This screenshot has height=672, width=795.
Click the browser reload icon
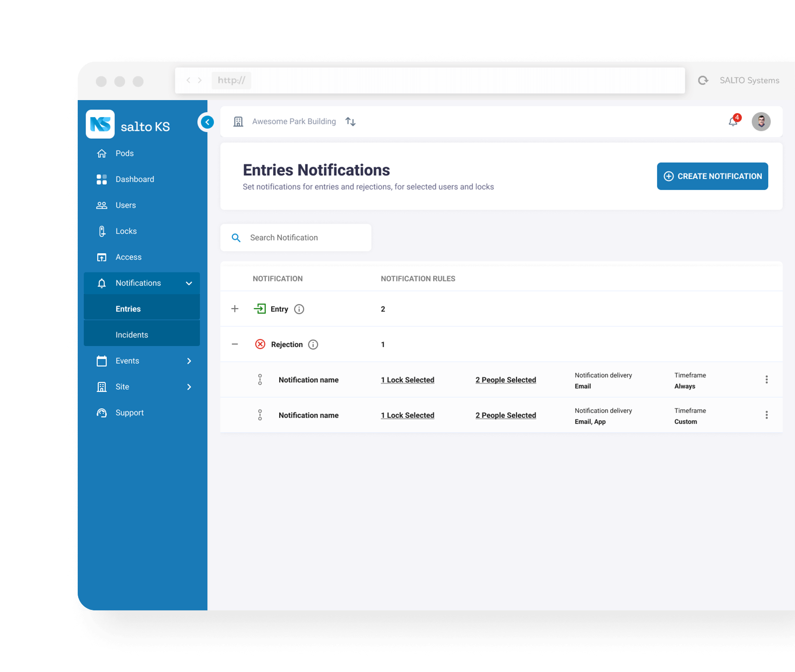703,80
